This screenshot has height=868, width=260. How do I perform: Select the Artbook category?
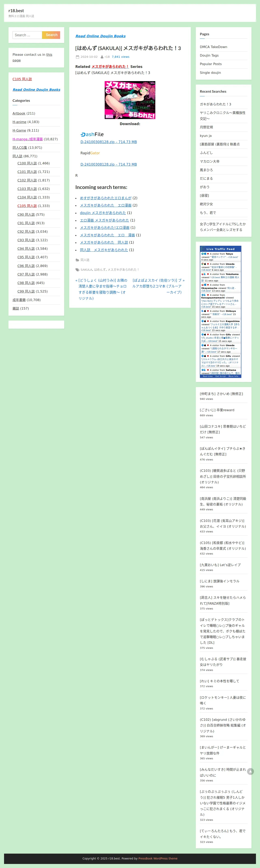pyautogui.click(x=19, y=114)
